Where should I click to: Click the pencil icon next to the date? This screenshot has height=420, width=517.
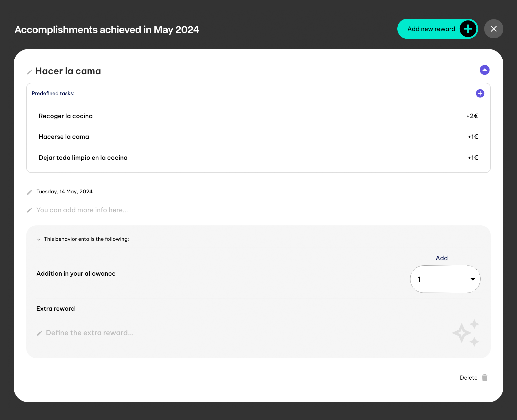30,192
